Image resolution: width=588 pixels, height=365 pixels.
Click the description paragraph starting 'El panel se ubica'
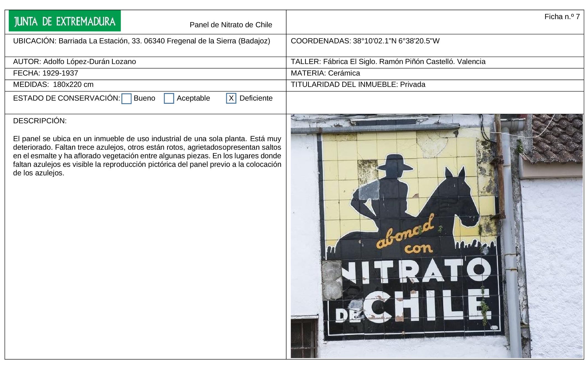[x=147, y=156]
